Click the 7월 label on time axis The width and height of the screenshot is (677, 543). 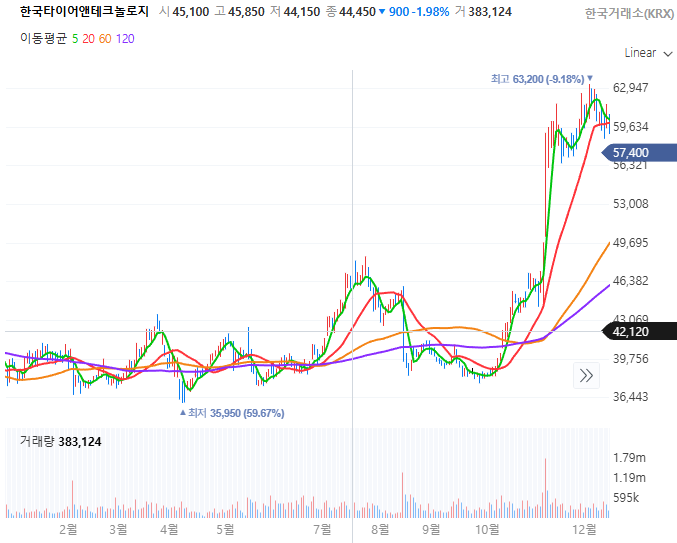pos(322,528)
